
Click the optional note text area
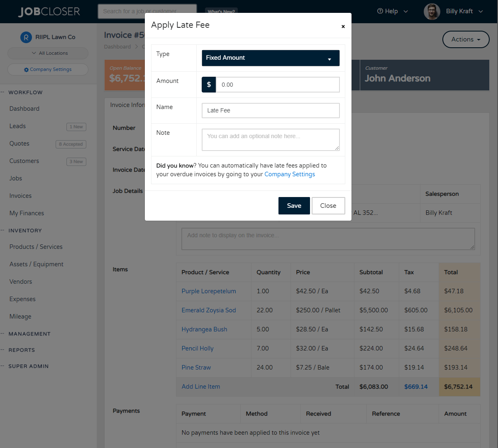[x=270, y=139]
